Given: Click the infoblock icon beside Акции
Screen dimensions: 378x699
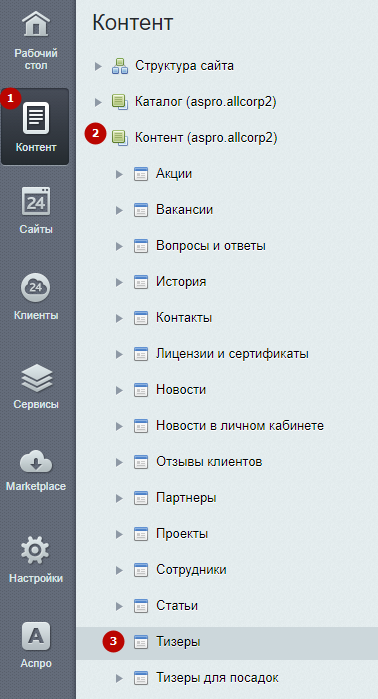Looking at the screenshot, I should point(141,174).
